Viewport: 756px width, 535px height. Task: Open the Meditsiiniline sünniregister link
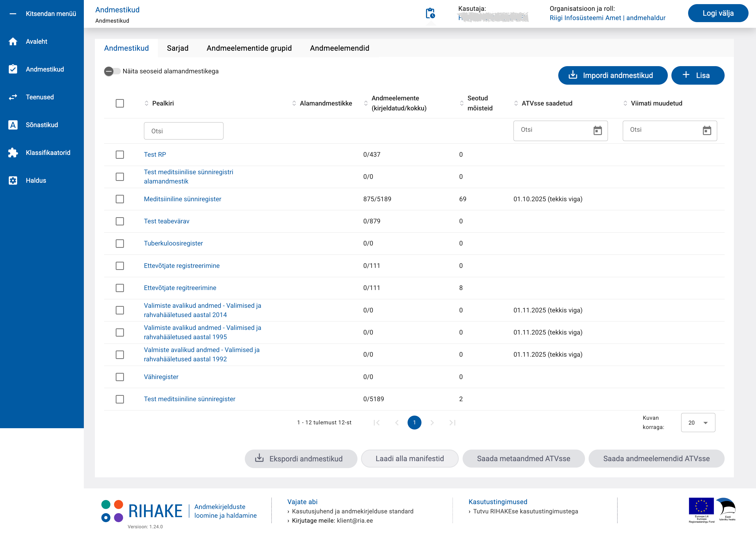[182, 199]
